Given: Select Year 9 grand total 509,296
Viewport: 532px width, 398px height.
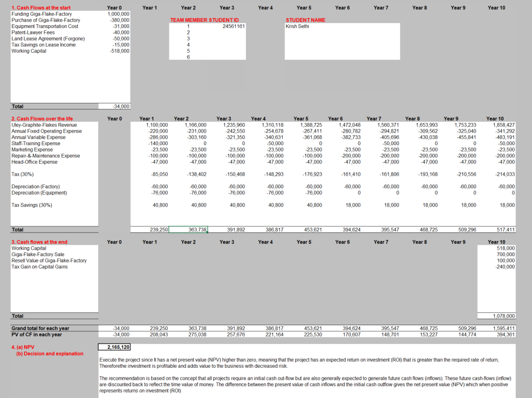Looking at the screenshot, I should point(467,328).
